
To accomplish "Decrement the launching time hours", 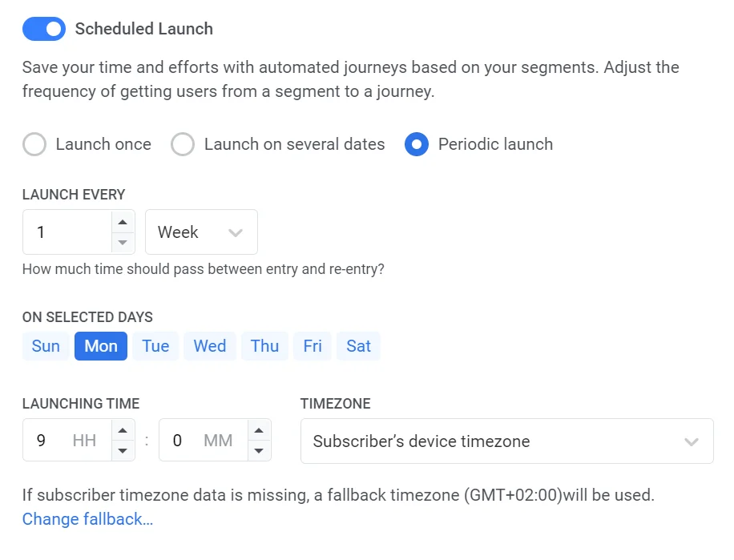I will (x=122, y=450).
